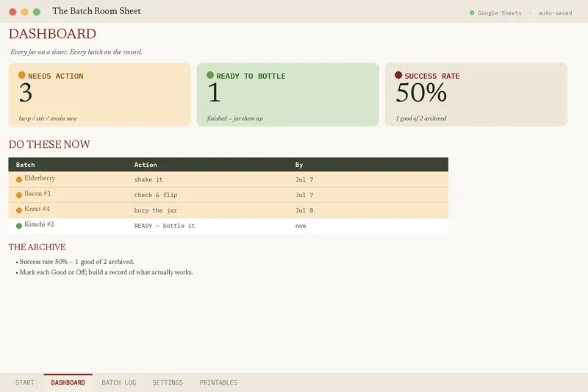
Task: Click the orange dot beside Bacon #1
Action: click(x=19, y=195)
